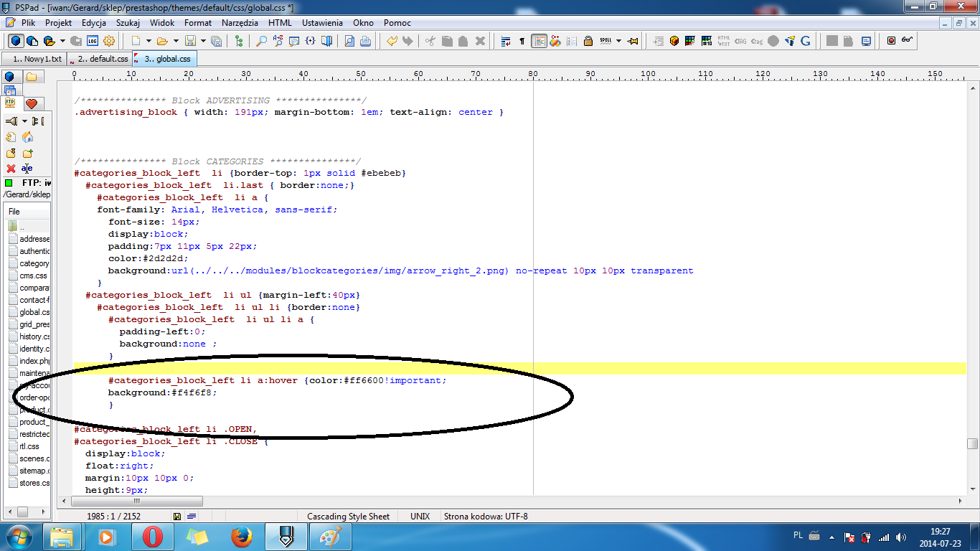Open Paint from the taskbar
The width and height of the screenshot is (980, 551).
(x=331, y=537)
